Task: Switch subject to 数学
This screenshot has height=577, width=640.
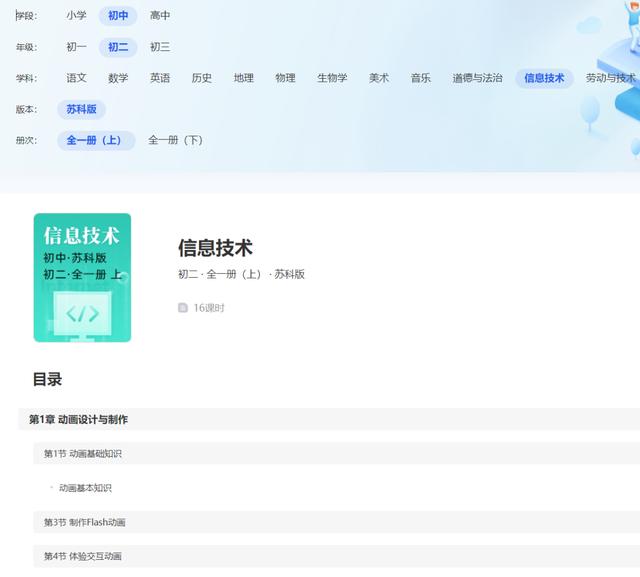Action: point(118,78)
